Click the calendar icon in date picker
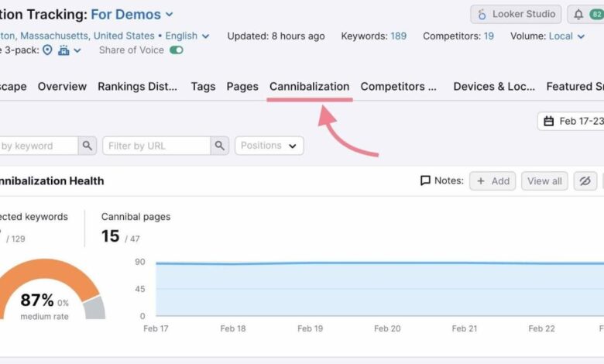 pos(548,122)
